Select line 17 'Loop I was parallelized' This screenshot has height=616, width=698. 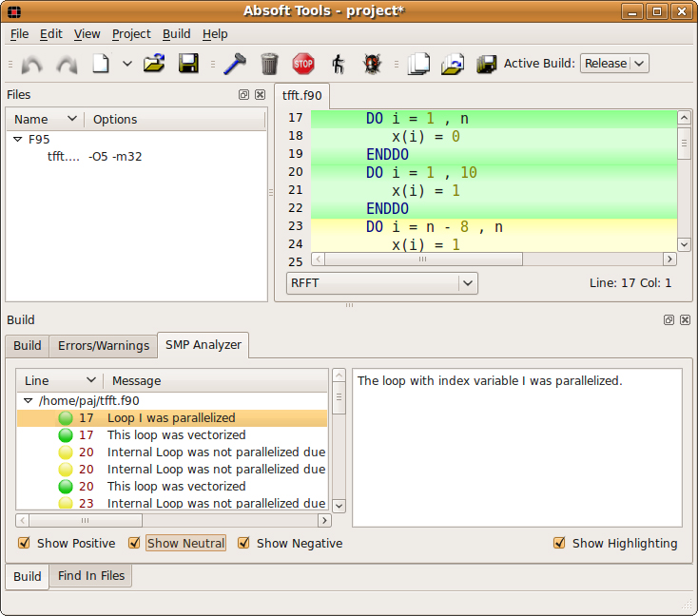(172, 418)
